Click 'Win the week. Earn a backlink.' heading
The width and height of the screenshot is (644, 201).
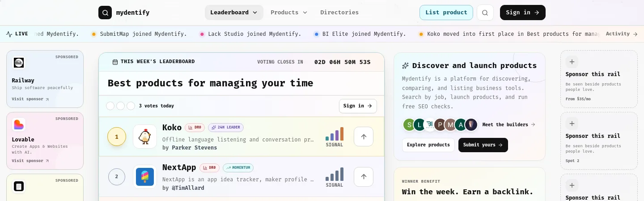tap(467, 192)
